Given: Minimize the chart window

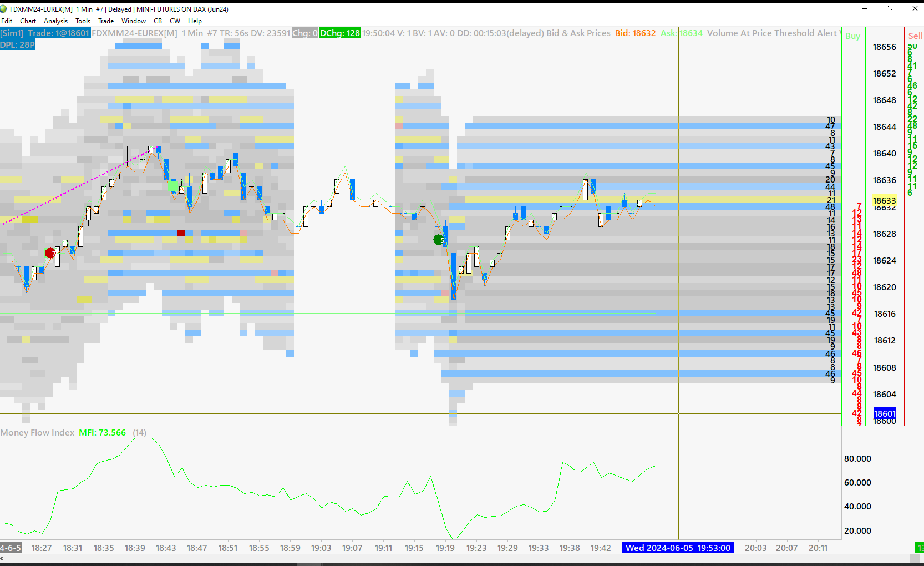Looking at the screenshot, I should coord(864,9).
